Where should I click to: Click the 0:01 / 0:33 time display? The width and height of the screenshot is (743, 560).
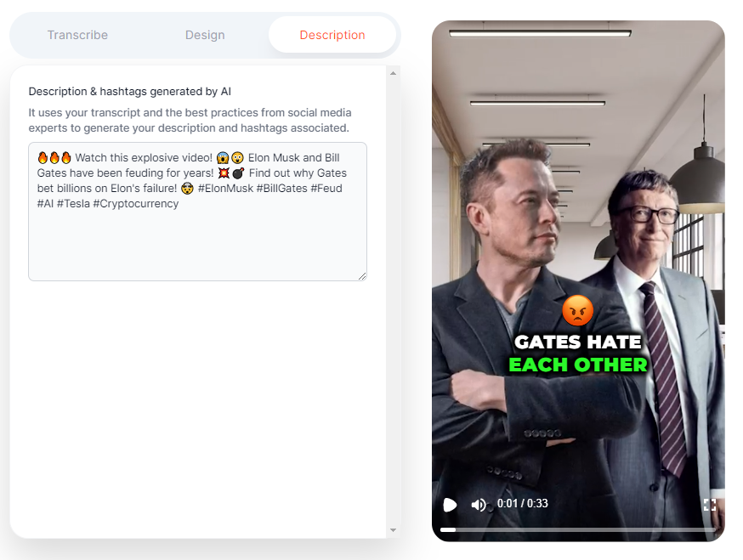point(522,504)
